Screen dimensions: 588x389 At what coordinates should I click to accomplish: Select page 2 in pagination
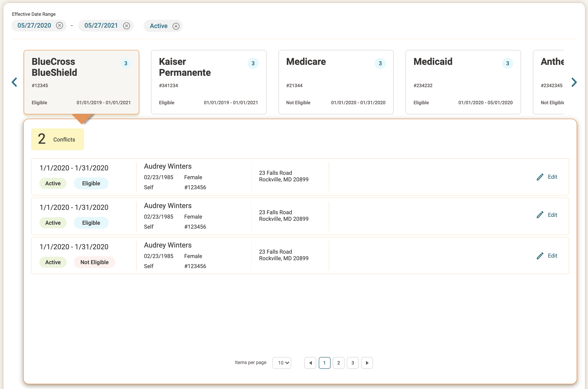coord(339,363)
